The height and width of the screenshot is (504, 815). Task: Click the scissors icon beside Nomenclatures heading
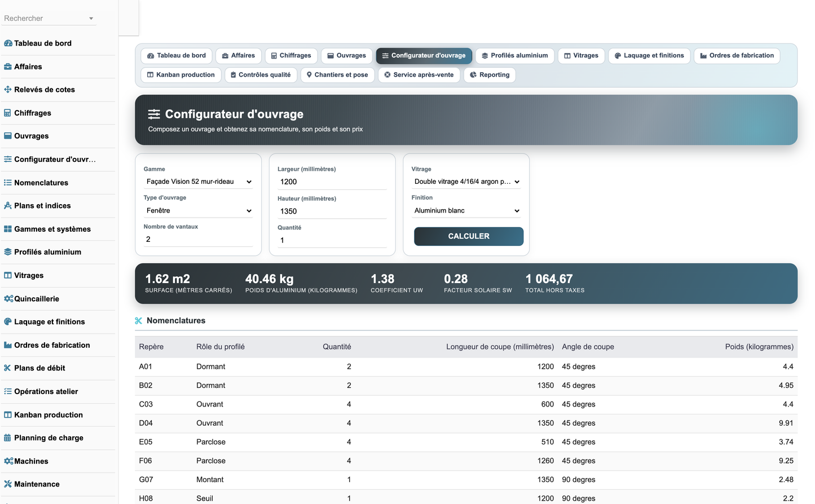tap(139, 321)
